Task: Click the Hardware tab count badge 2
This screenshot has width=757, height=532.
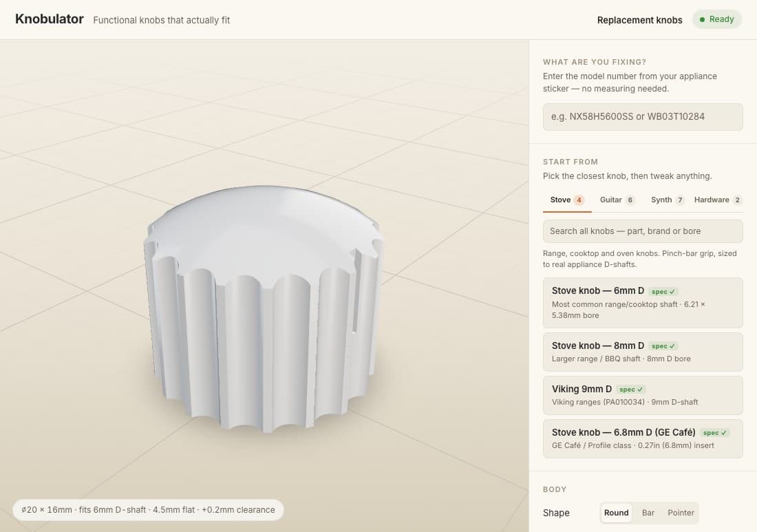Action: coord(737,200)
